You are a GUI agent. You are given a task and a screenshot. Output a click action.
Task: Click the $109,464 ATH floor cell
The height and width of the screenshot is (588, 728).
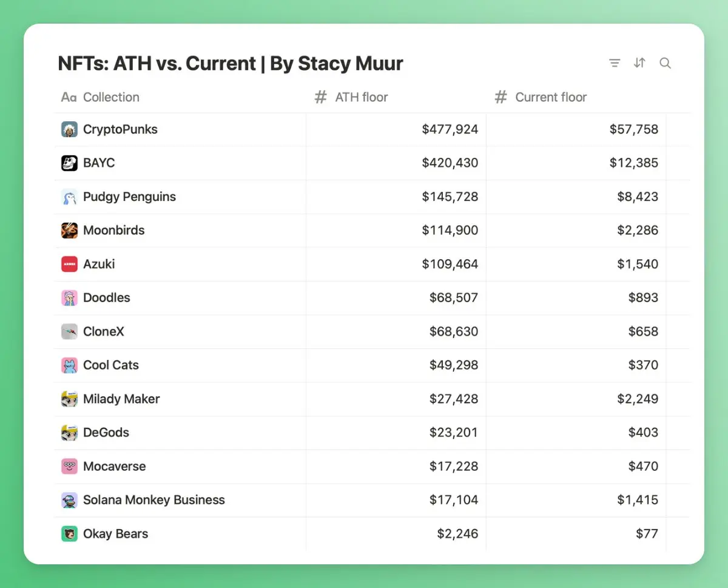396,264
